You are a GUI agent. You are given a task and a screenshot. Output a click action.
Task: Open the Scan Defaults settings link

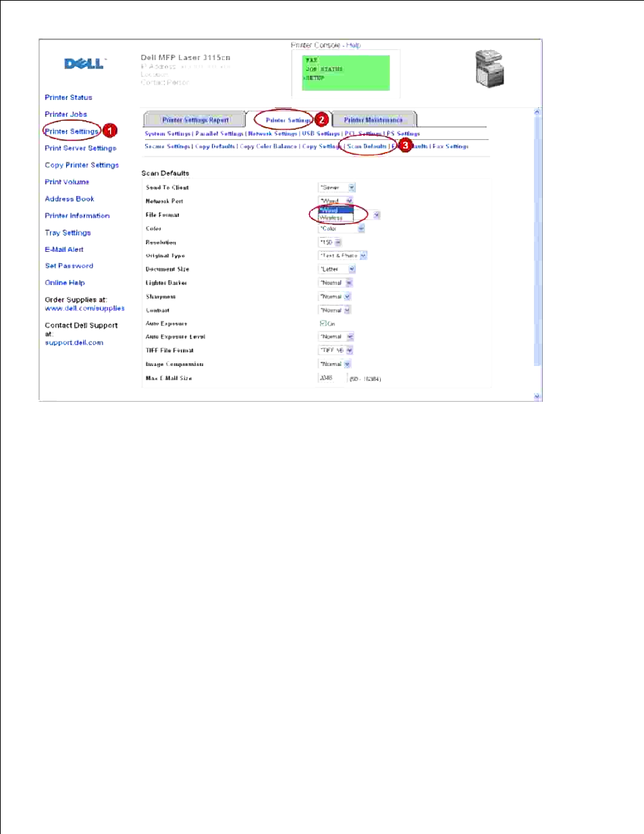tap(367, 147)
